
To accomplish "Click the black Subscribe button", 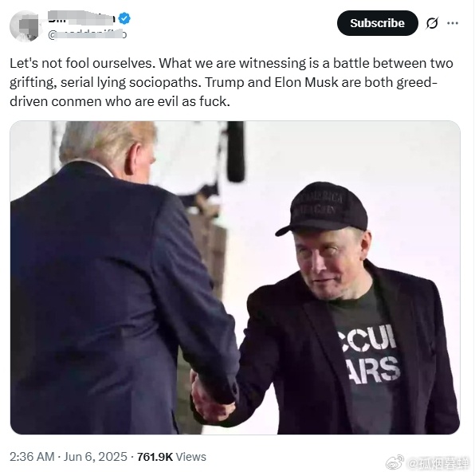I will pyautogui.click(x=377, y=23).
